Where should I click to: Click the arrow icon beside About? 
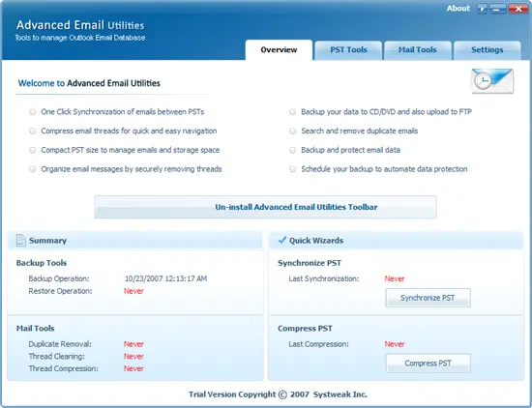[482, 9]
